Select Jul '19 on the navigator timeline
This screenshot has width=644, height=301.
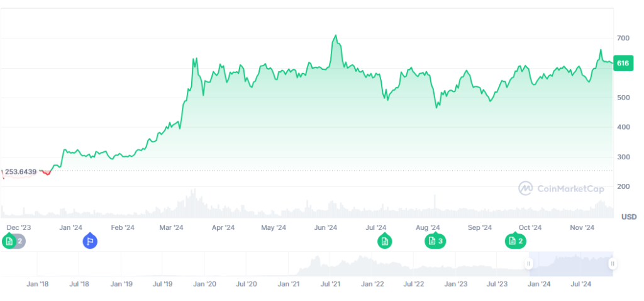(x=163, y=284)
